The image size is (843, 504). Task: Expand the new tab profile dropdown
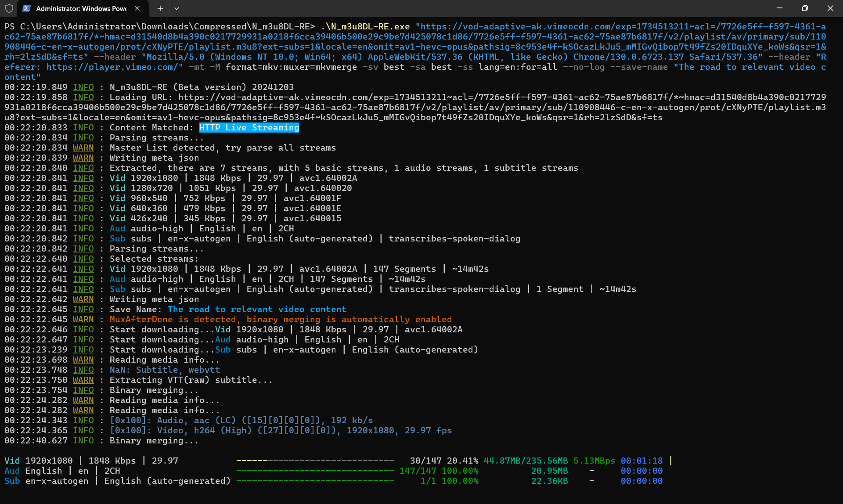tap(177, 8)
